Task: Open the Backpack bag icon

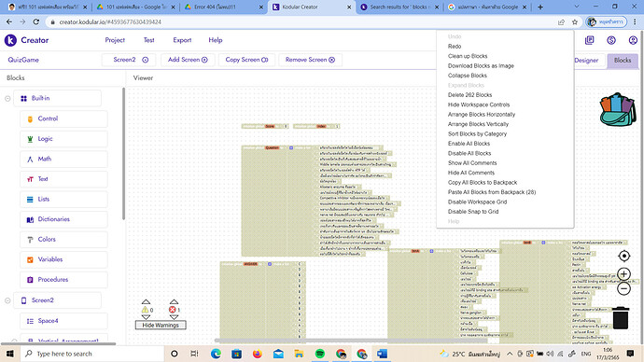Action: coord(617,109)
